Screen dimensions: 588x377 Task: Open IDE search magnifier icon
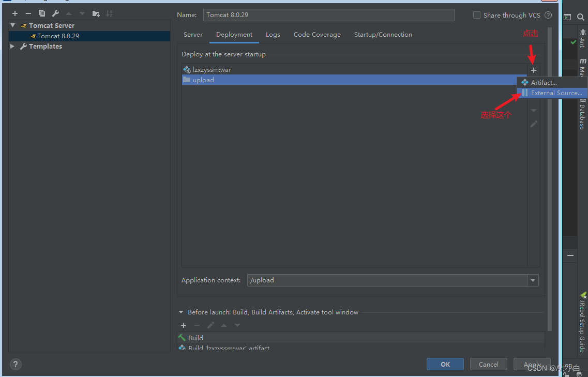(x=580, y=17)
